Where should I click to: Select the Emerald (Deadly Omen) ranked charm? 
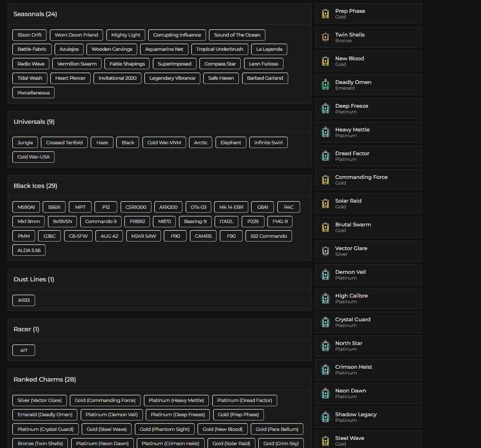click(44, 414)
